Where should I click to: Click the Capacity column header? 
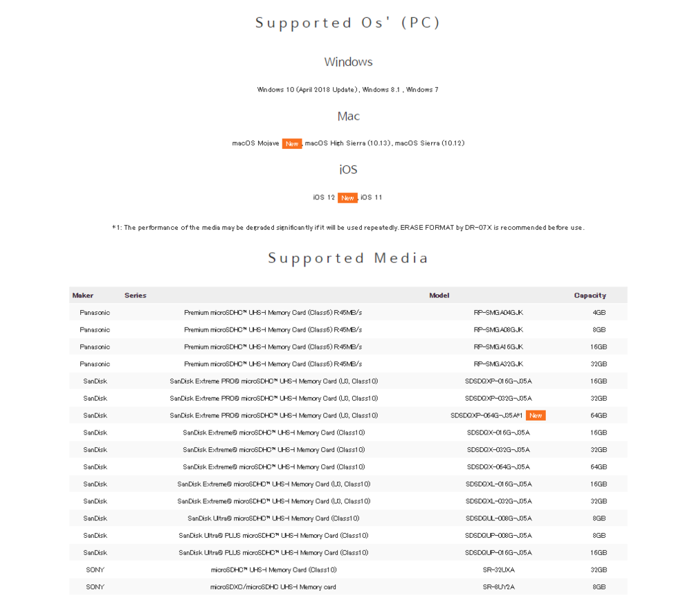[590, 296]
